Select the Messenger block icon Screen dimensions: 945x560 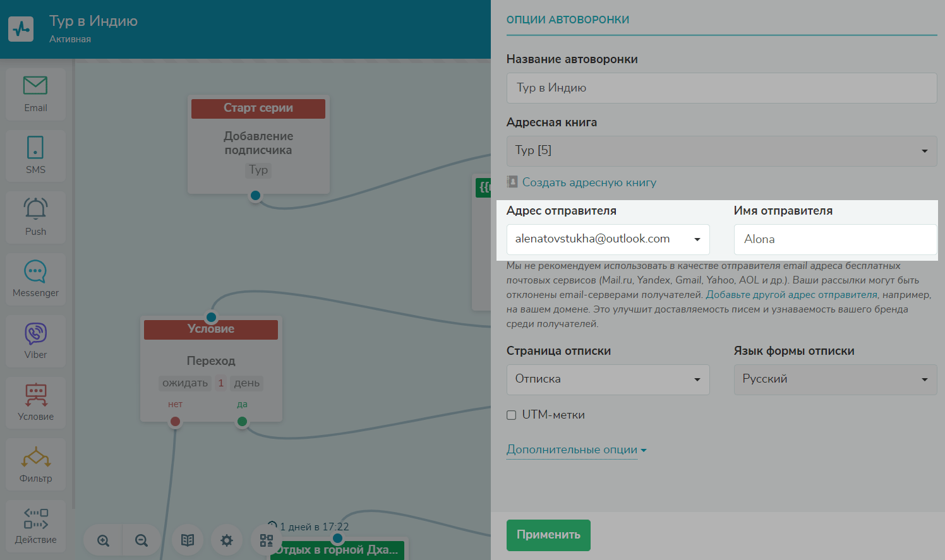tap(35, 278)
